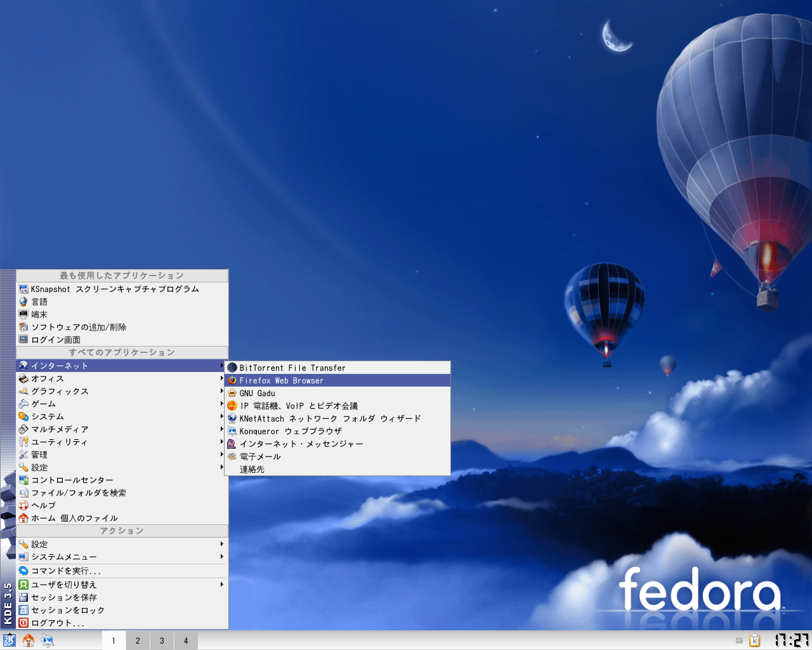Switch to virtual desktop 2
The height and width of the screenshot is (650, 812).
[138, 640]
